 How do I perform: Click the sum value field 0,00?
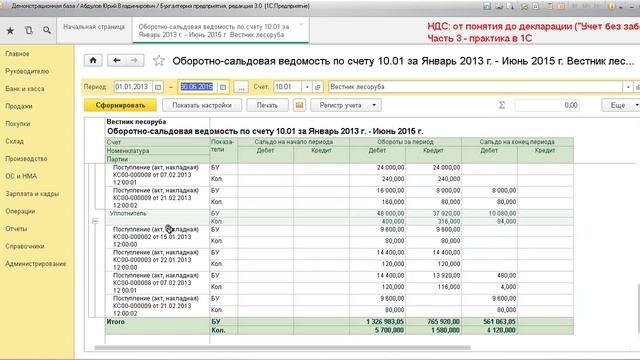click(547, 105)
